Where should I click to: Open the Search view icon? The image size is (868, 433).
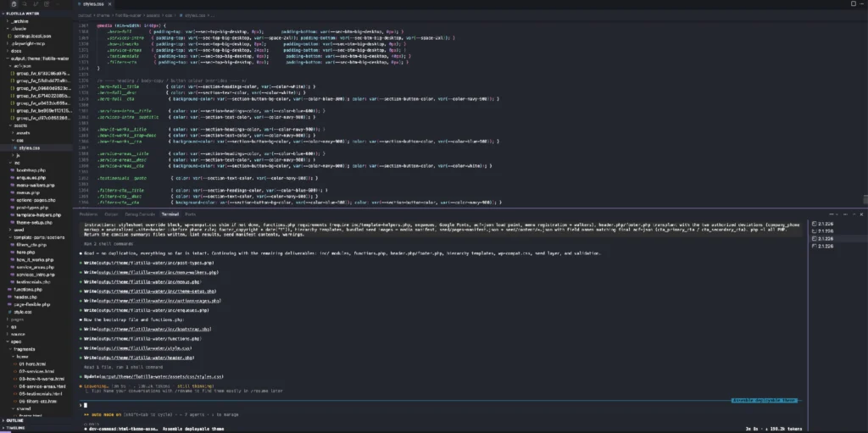pos(25,4)
